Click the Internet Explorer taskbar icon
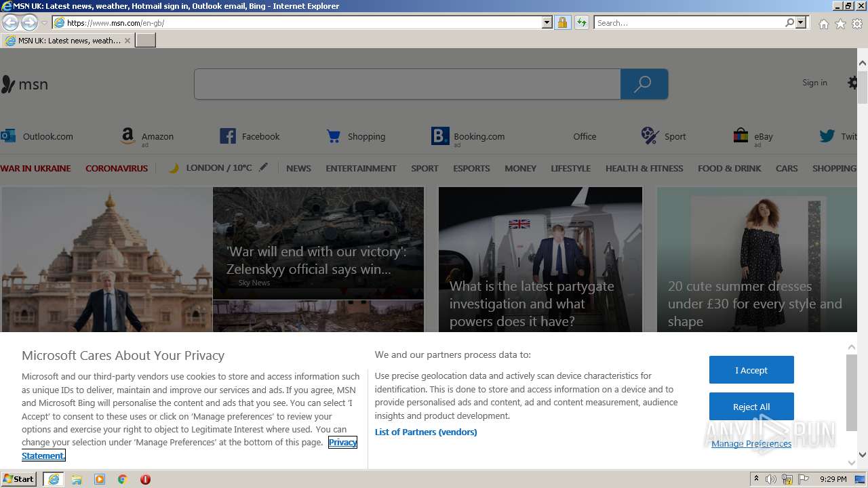868x488 pixels. point(54,479)
